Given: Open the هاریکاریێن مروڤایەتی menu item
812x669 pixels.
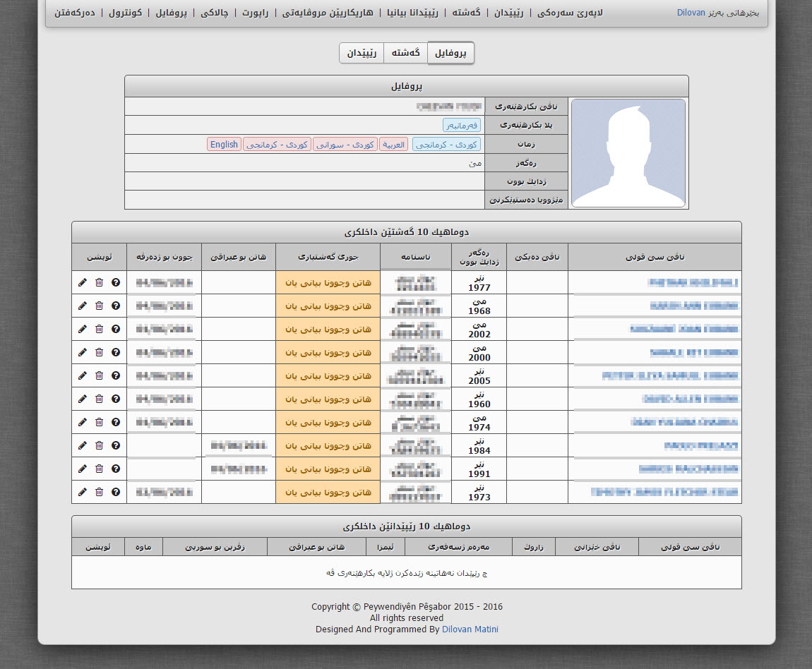Looking at the screenshot, I should (328, 13).
